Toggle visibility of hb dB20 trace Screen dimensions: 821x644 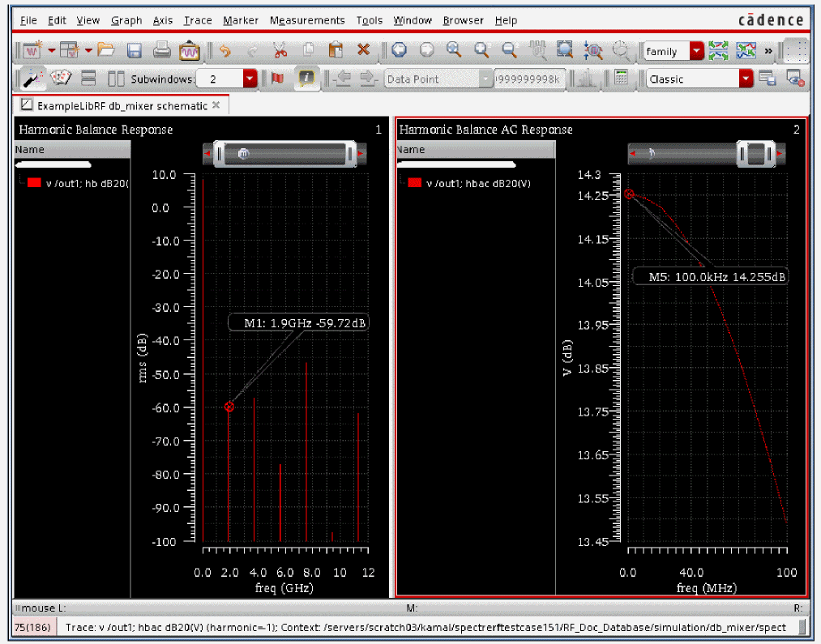click(x=34, y=183)
